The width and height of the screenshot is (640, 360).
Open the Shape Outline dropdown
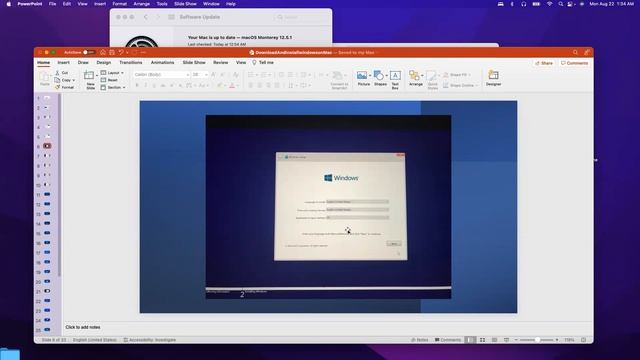[x=460, y=85]
